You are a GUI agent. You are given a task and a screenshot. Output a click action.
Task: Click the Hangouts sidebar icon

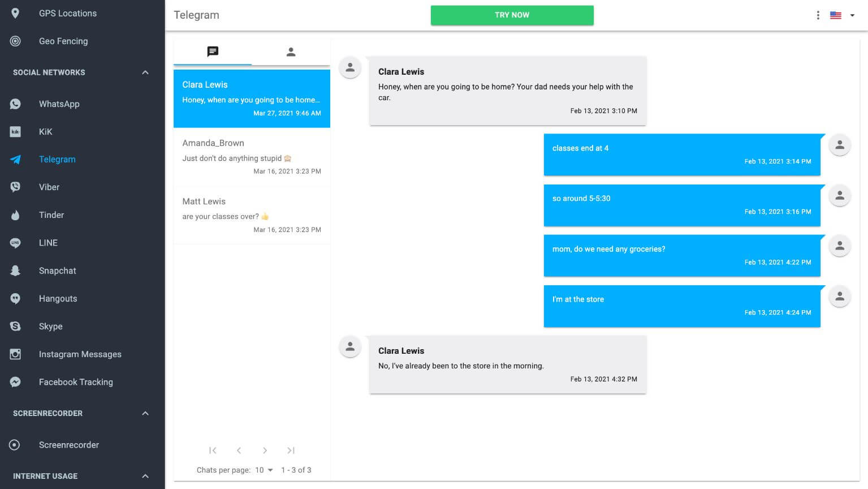[15, 298]
